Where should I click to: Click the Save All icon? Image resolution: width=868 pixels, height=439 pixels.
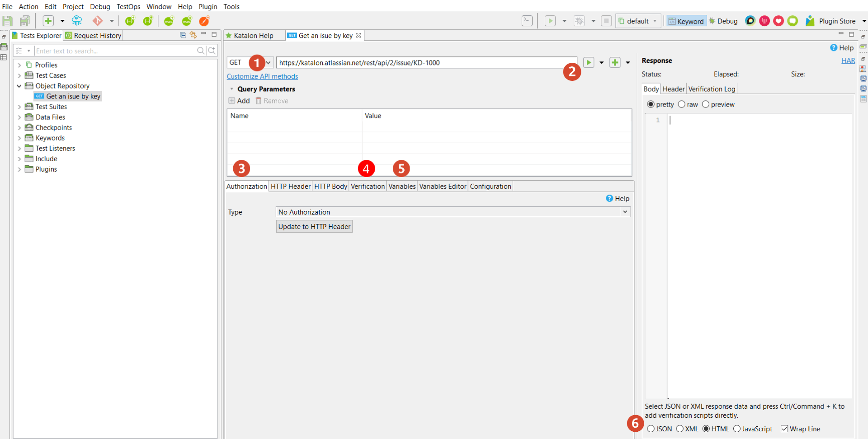25,21
